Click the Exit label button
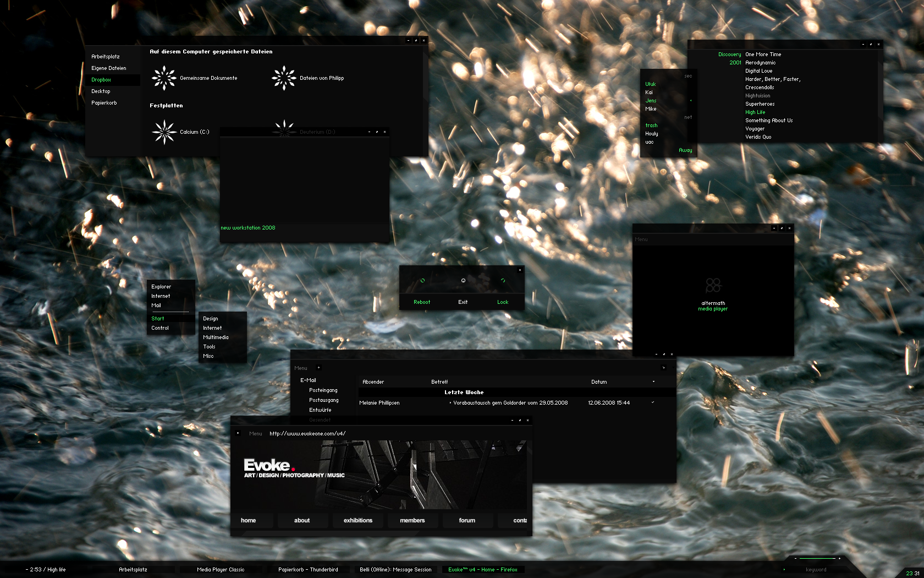The height and width of the screenshot is (578, 924). click(x=463, y=302)
